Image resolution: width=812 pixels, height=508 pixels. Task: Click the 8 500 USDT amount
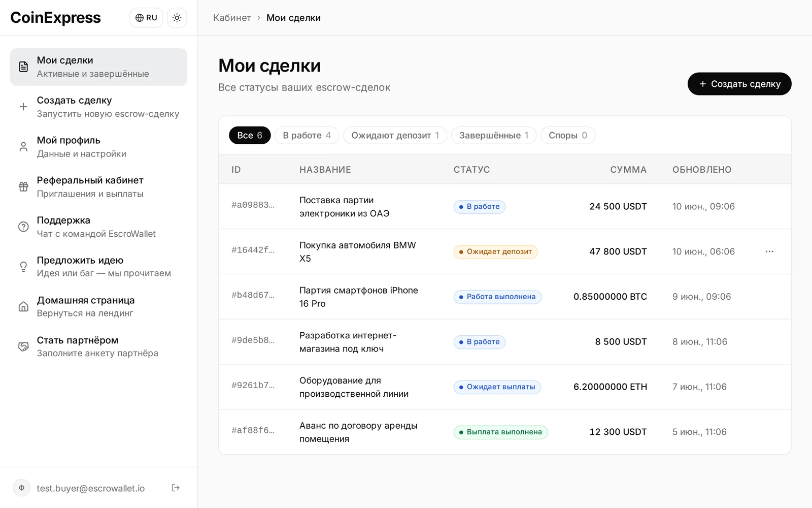tap(621, 342)
